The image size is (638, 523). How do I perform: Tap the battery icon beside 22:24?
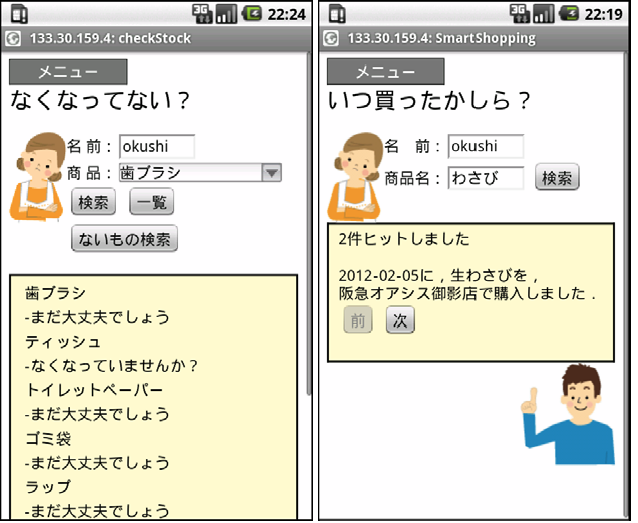(250, 14)
